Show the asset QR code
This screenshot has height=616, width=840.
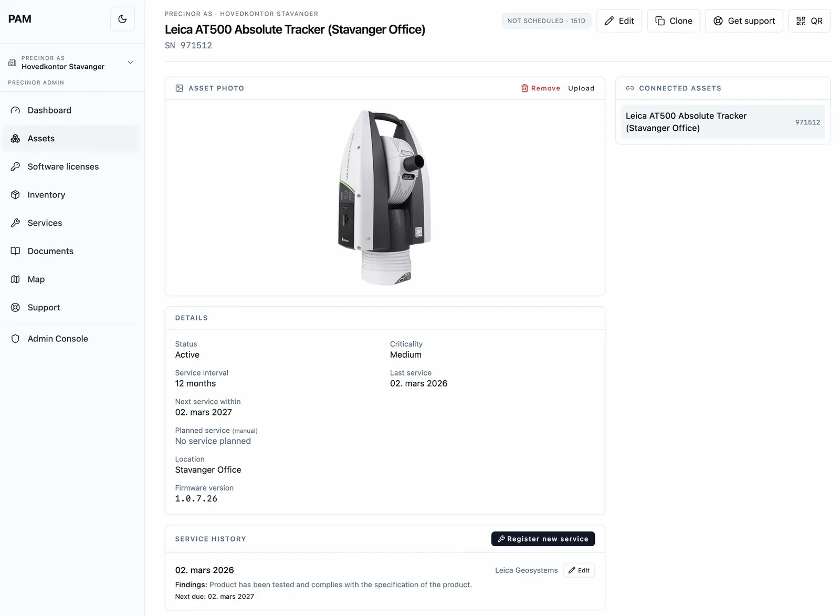[x=809, y=21]
